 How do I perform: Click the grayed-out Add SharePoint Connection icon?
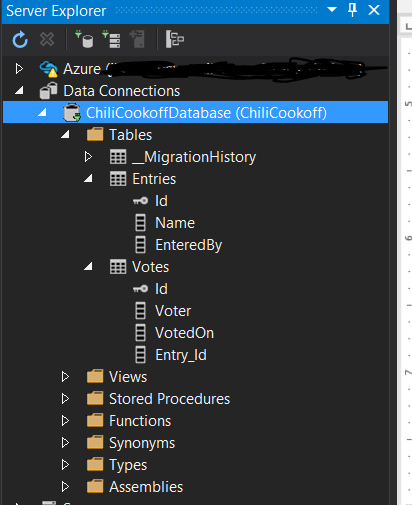point(137,39)
